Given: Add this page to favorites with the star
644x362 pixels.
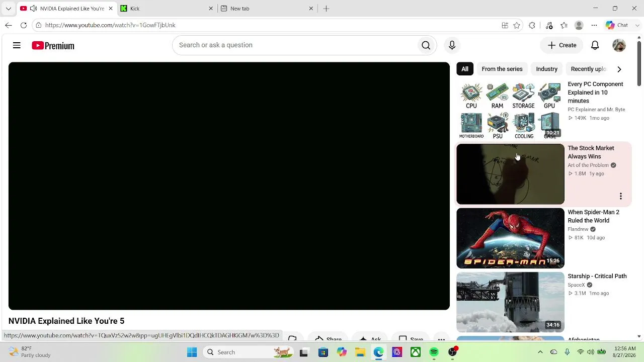Looking at the screenshot, I should tap(517, 25).
